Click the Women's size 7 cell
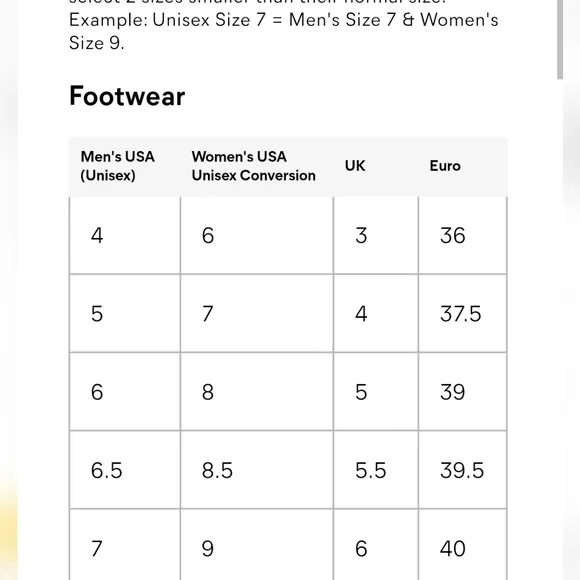The height and width of the screenshot is (580, 580). click(x=257, y=314)
